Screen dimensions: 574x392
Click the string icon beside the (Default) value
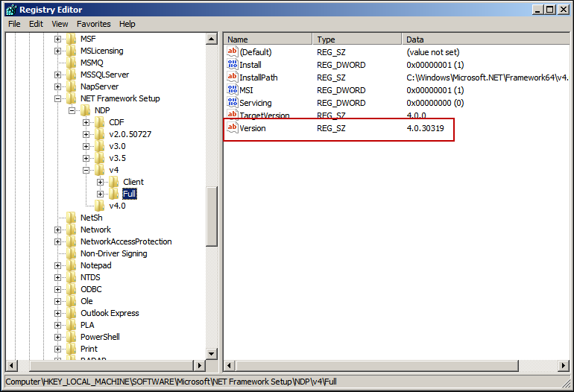click(233, 51)
